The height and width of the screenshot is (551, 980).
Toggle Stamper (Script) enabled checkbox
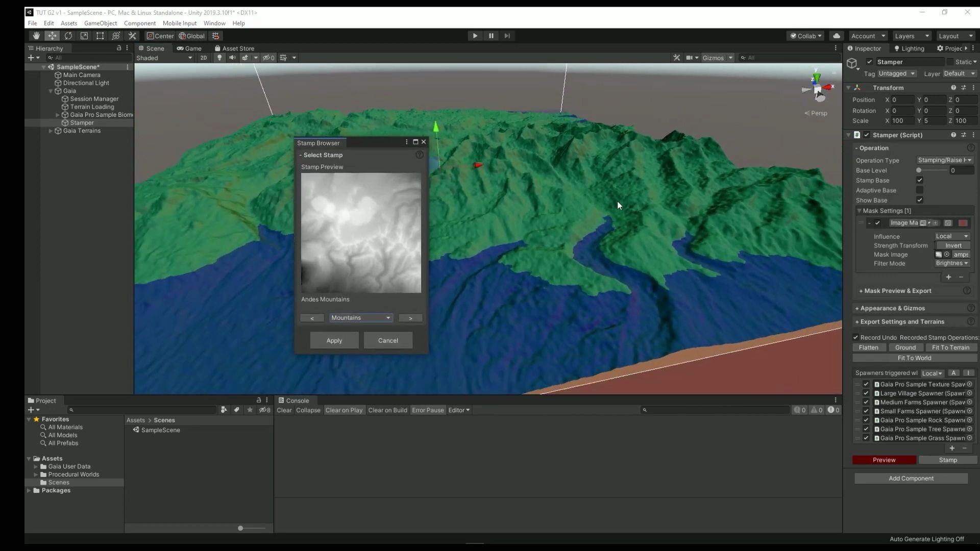[866, 135]
